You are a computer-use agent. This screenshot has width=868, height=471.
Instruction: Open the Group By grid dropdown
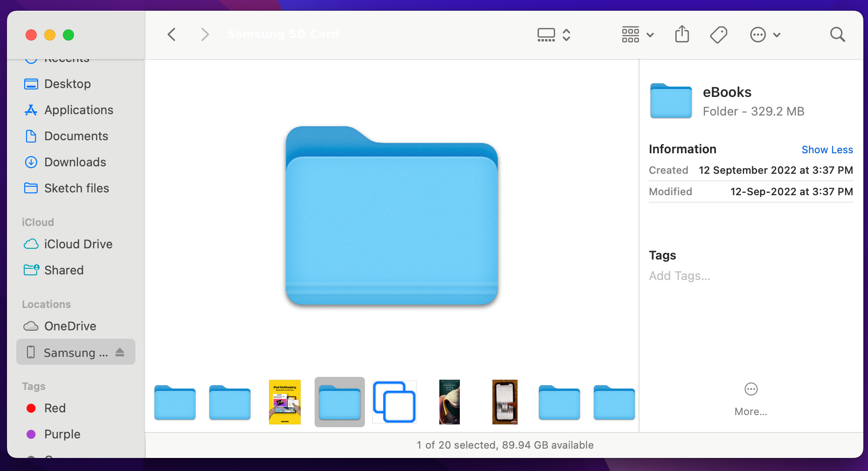[x=638, y=35]
